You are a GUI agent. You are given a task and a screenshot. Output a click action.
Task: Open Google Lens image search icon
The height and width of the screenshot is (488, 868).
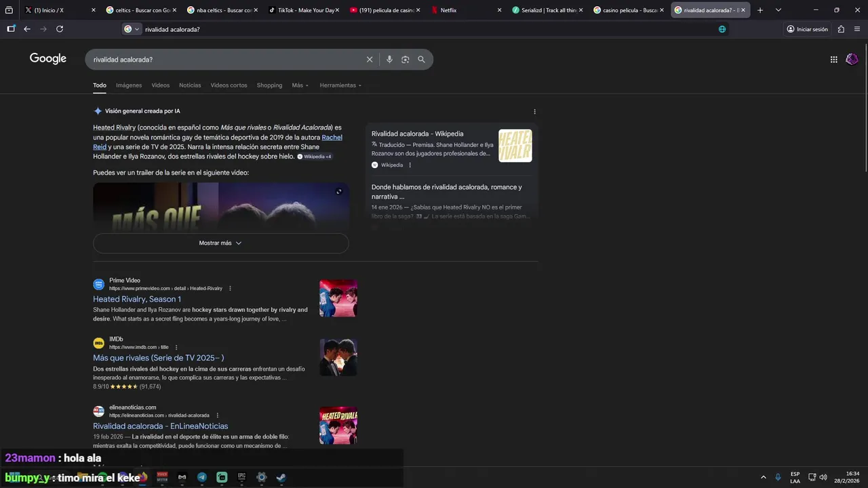point(405,60)
